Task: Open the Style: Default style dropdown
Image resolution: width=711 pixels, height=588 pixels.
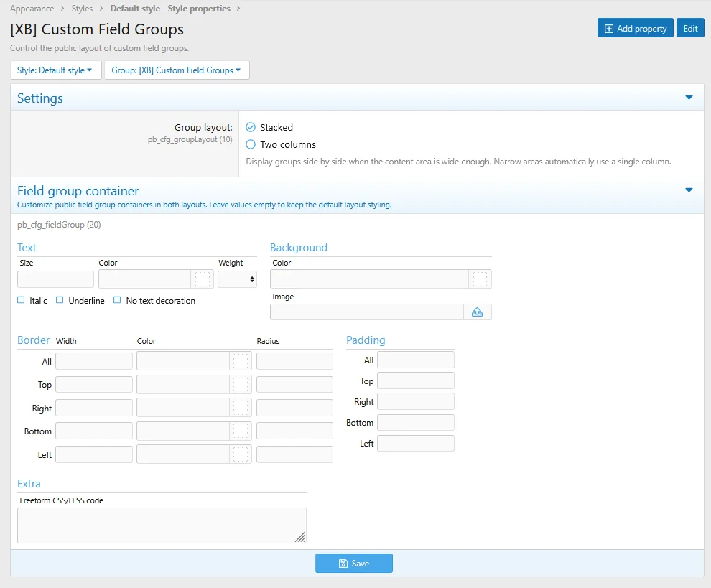Action: (x=55, y=70)
